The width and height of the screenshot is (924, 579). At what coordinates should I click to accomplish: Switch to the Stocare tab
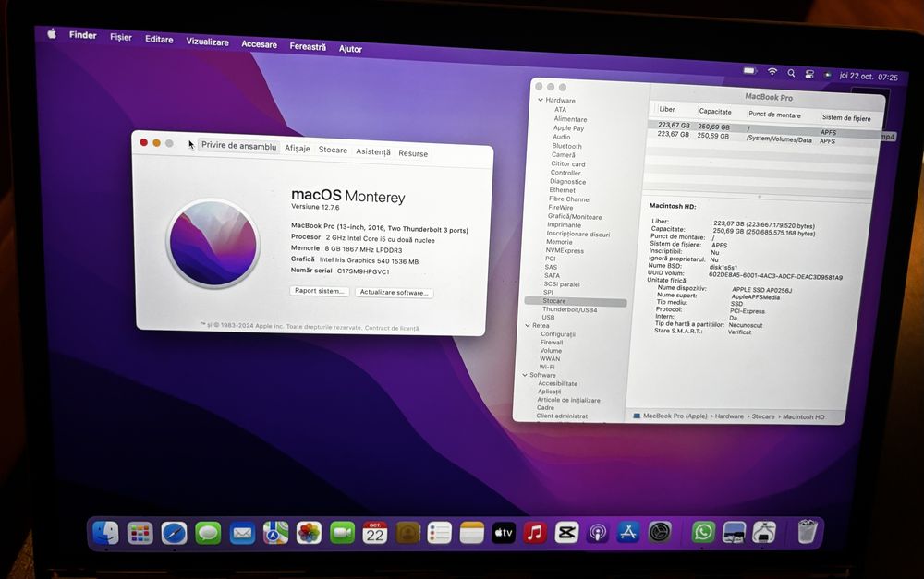click(x=333, y=150)
